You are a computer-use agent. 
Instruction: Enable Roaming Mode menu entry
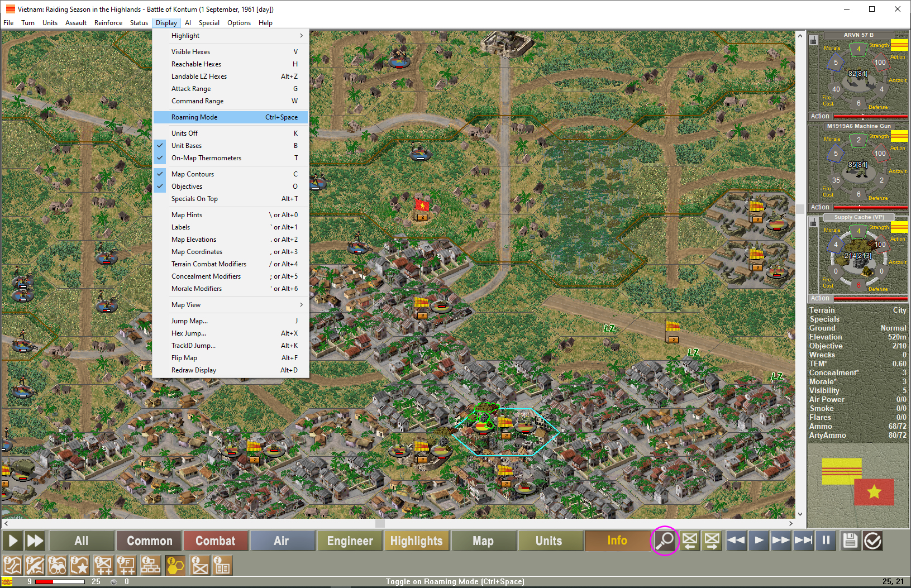point(231,117)
